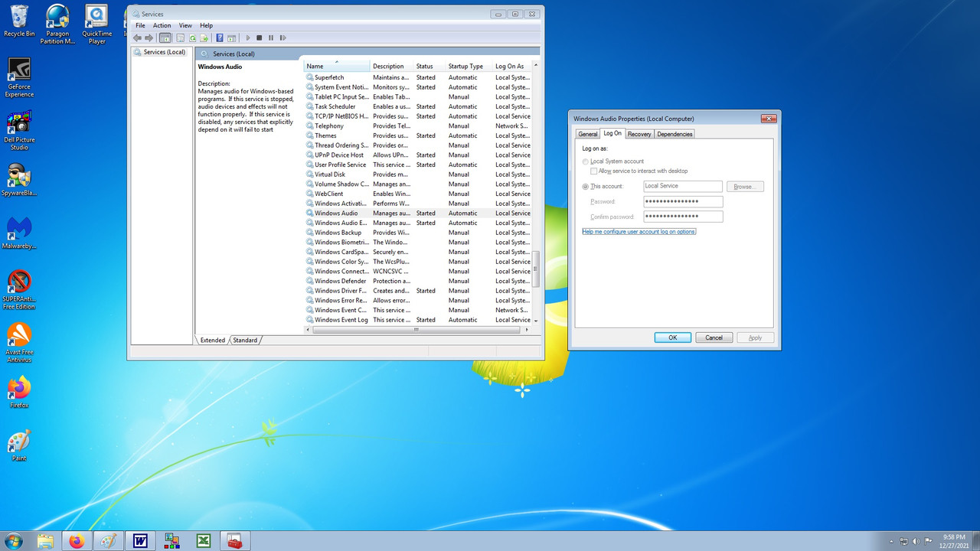The image size is (980, 551).
Task: Click Restart Service toolbar icon
Action: [283, 37]
